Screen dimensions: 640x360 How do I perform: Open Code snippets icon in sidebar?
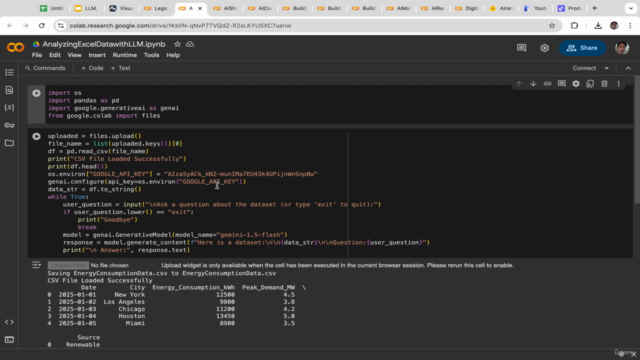[x=9, y=322]
